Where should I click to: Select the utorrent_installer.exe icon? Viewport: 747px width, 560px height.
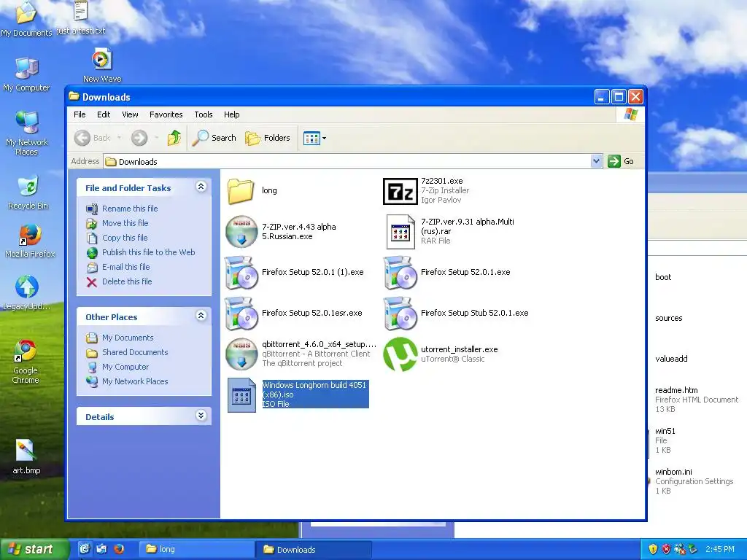tap(400, 354)
